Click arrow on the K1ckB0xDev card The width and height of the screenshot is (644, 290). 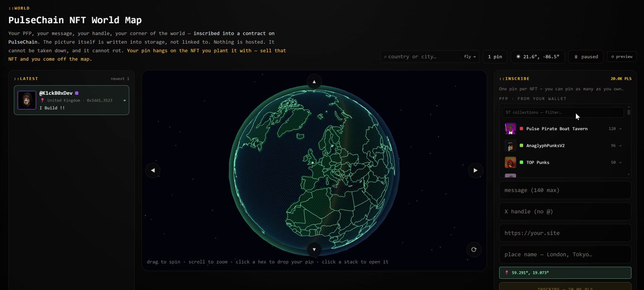[125, 100]
